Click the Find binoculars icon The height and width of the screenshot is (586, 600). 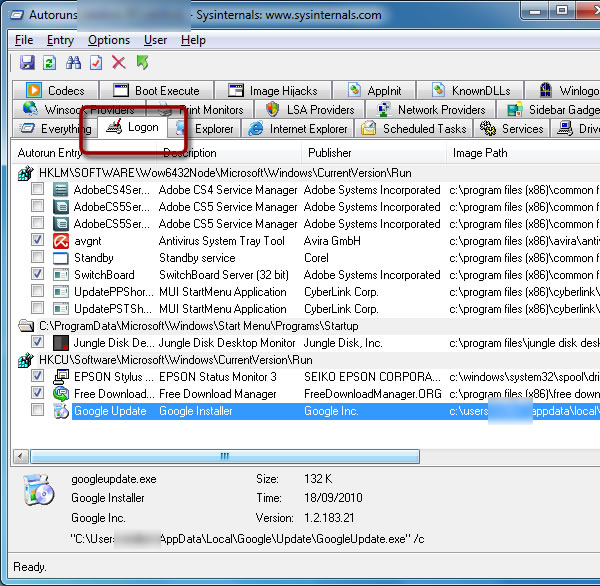click(x=73, y=62)
